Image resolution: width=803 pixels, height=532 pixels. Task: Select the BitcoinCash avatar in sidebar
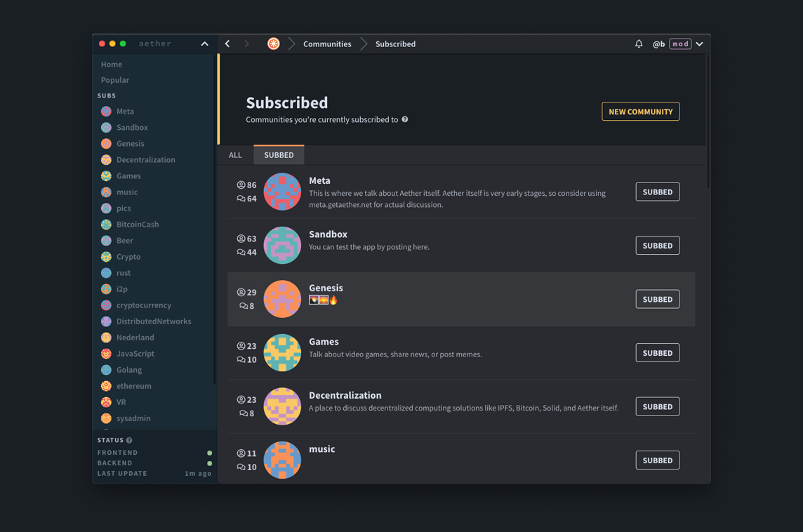[x=106, y=225]
